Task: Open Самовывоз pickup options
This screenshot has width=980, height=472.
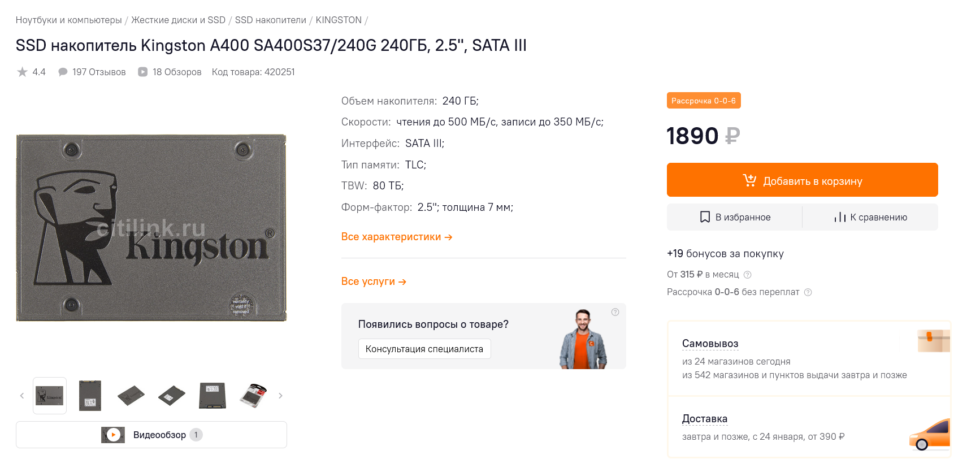Action: [710, 344]
